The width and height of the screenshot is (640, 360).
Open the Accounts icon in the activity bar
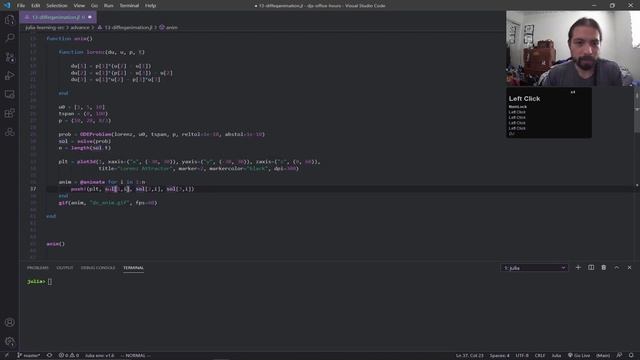point(9,322)
